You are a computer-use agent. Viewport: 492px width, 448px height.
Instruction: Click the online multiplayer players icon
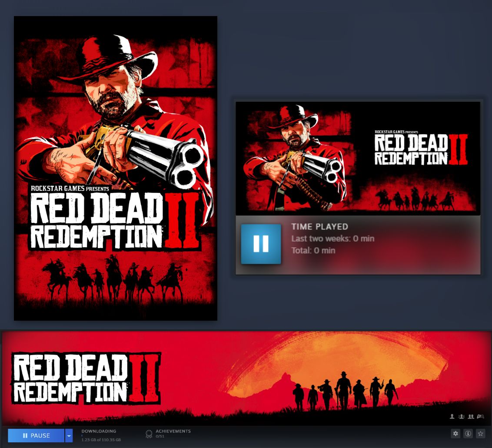(462, 416)
